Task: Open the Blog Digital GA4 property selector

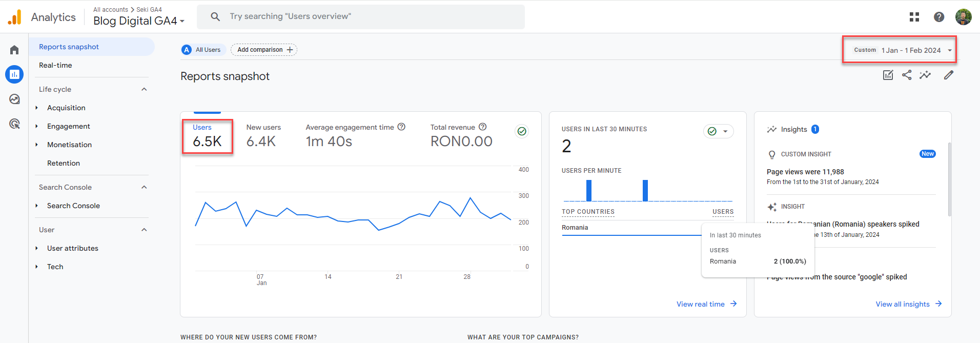Action: [x=138, y=21]
